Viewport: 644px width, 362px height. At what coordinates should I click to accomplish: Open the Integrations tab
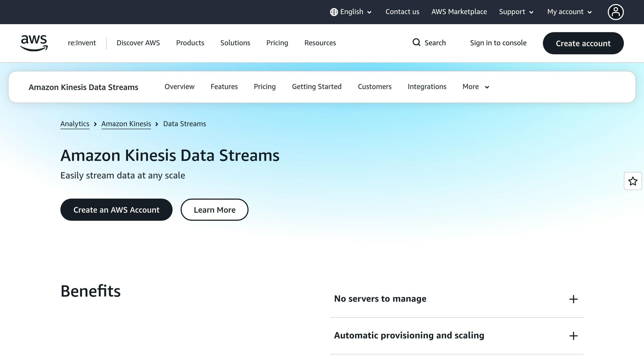(427, 87)
